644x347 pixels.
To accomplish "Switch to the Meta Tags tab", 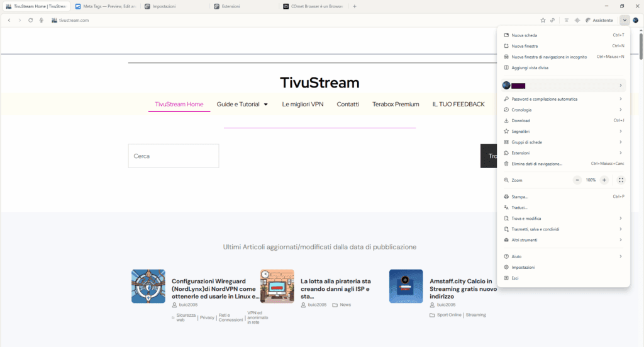I will (106, 6).
